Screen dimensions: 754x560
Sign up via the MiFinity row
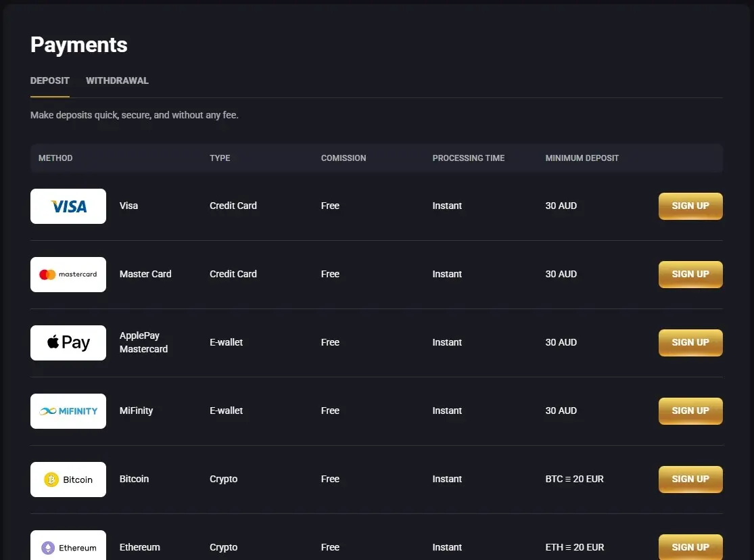[690, 411]
